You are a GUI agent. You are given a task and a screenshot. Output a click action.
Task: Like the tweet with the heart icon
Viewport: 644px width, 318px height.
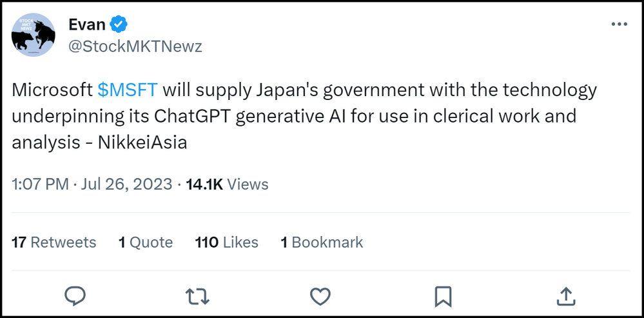(320, 296)
